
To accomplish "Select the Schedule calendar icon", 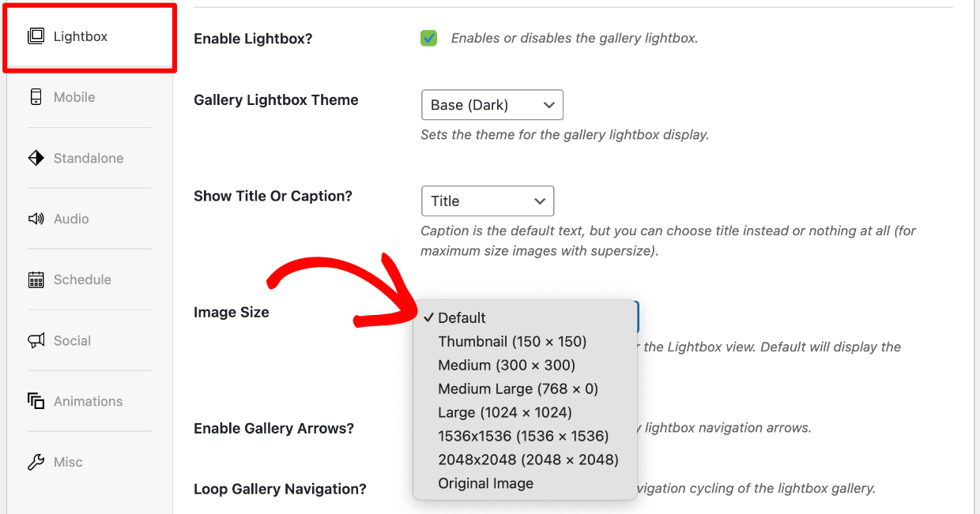I will [x=36, y=280].
